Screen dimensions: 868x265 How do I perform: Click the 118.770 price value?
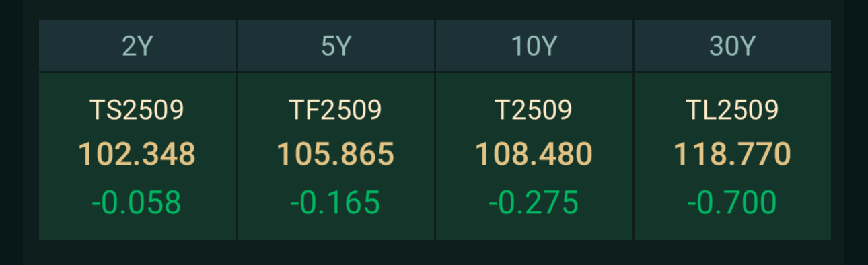pos(733,155)
